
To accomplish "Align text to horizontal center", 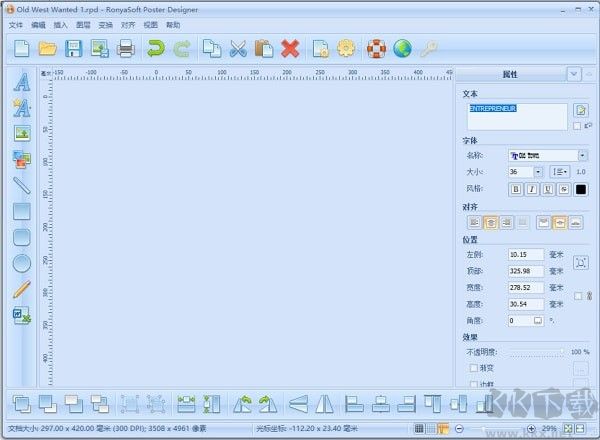I will [491, 222].
